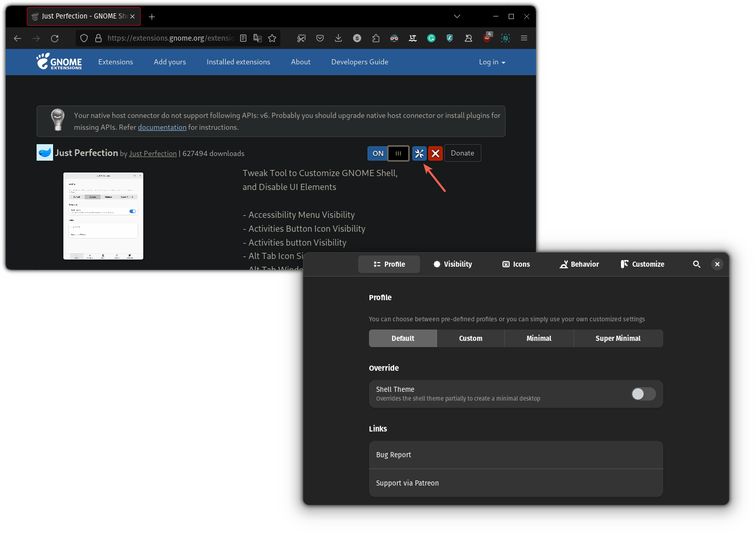The height and width of the screenshot is (535, 756).
Task: Open the documentation link in notice
Action: (162, 127)
